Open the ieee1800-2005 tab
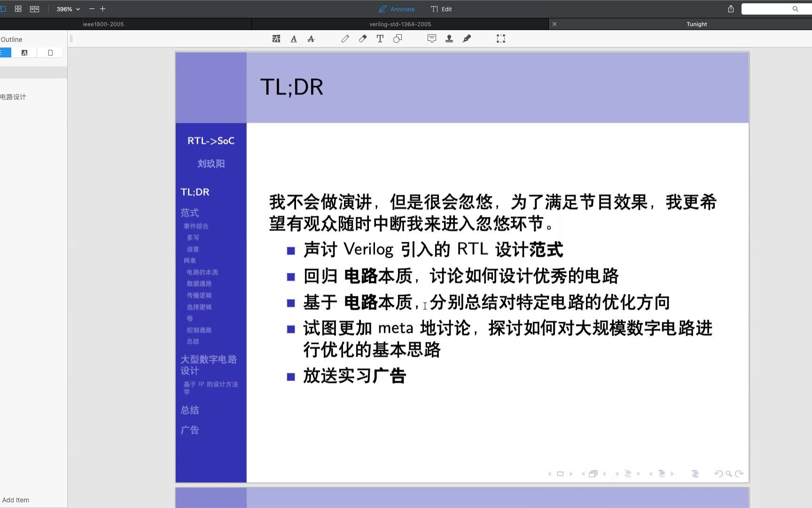The image size is (812, 508). (x=103, y=24)
